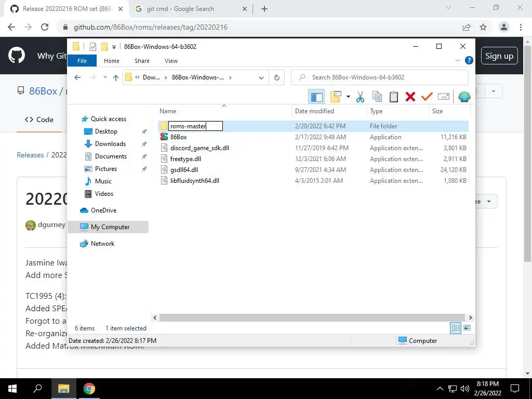Click the Explorer search box
Viewport: 532px width, 399px height.
point(380,77)
